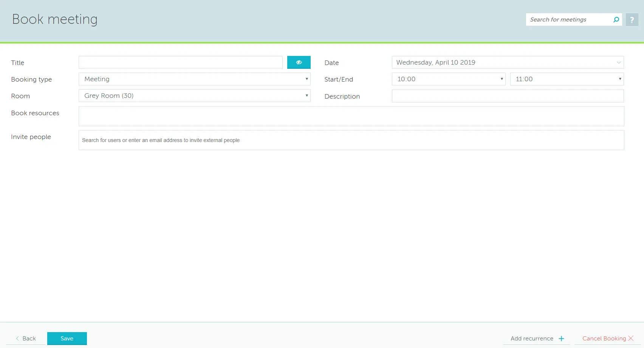Viewport: 644px width, 348px height.
Task: Change the end time dropdown at 11:00
Action: pos(567,79)
